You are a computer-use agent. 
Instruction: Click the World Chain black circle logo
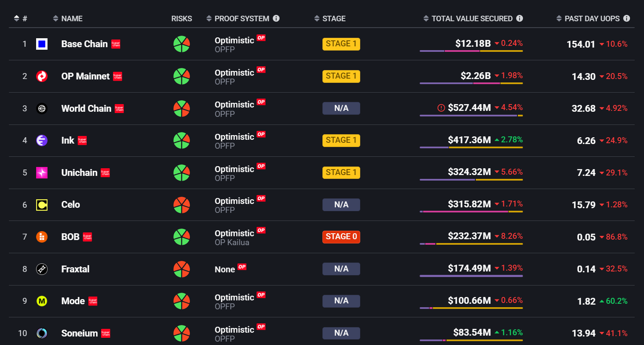tap(42, 108)
